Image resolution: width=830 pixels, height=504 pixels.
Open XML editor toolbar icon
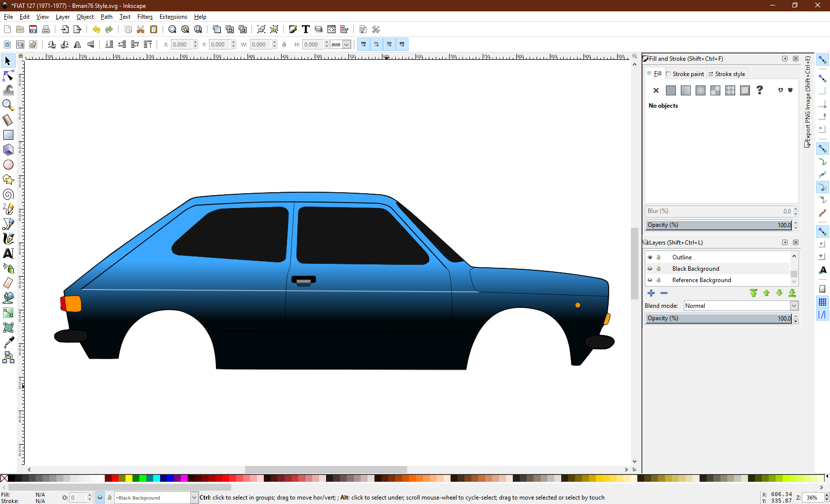[x=332, y=29]
